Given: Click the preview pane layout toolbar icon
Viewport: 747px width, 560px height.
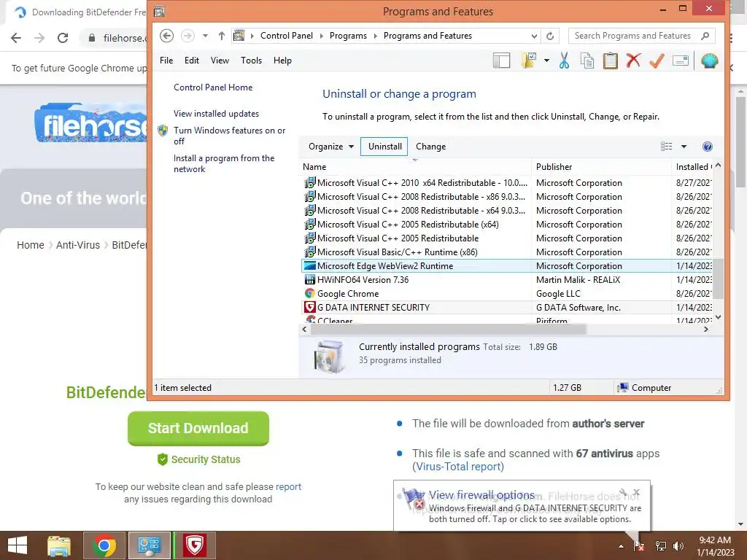Looking at the screenshot, I should click(x=501, y=61).
